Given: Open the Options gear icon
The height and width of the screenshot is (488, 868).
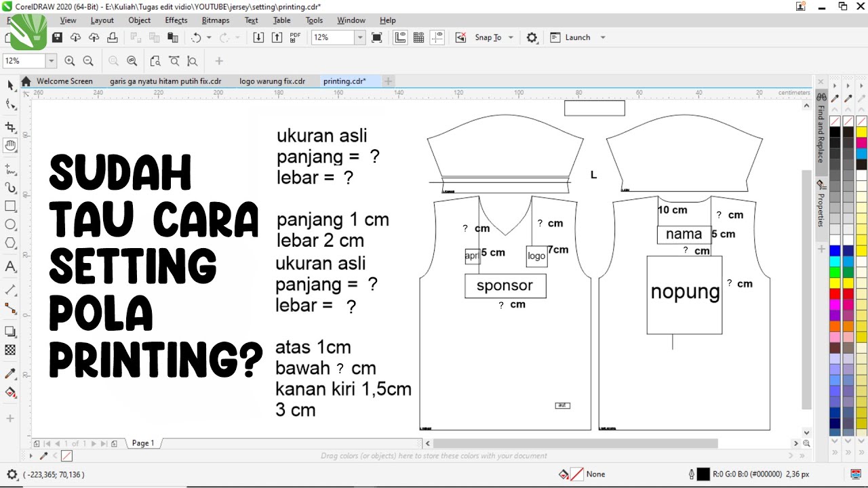Looking at the screenshot, I should tap(532, 37).
